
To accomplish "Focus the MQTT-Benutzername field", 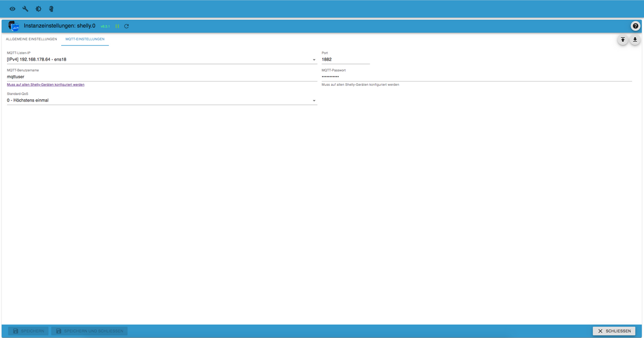I will (x=162, y=77).
